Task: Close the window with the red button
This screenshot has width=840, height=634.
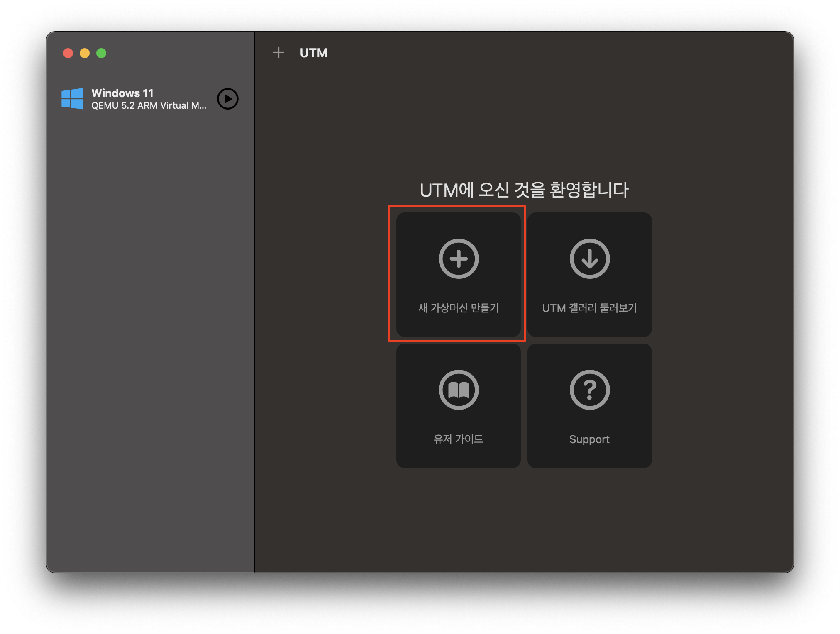Action: 68,53
